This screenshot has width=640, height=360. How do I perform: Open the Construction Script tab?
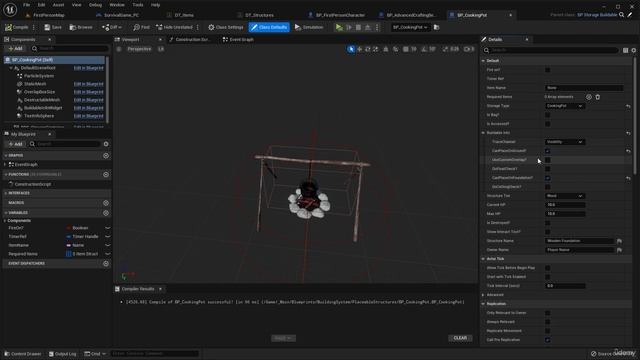tap(190, 40)
